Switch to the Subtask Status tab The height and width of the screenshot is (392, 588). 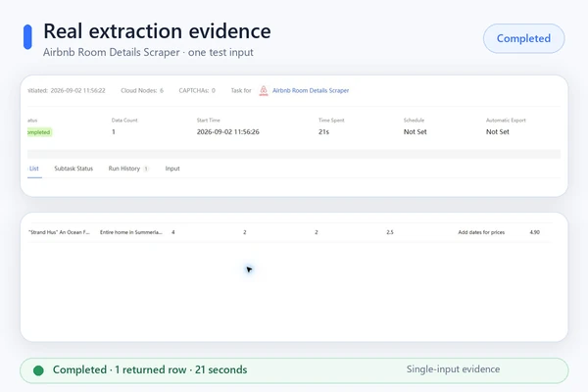click(73, 169)
